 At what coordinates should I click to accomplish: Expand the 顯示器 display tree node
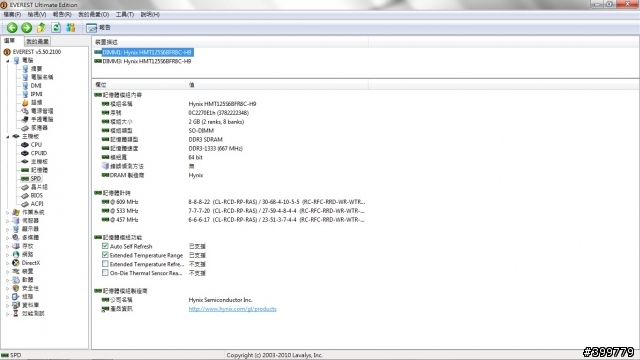pos(8,229)
